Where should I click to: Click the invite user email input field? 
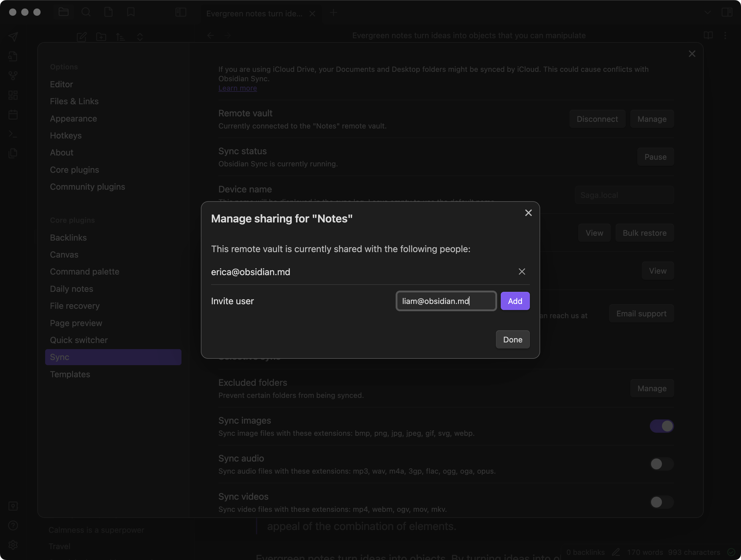pyautogui.click(x=446, y=301)
